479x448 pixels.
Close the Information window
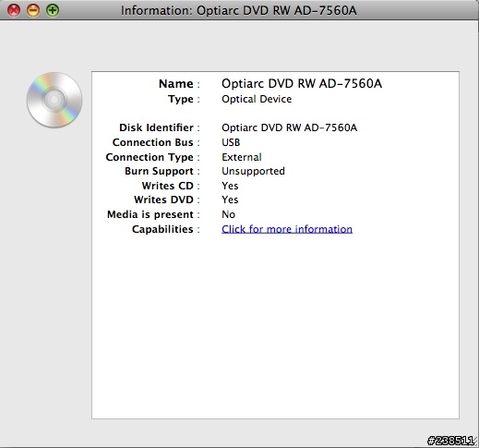pos(14,10)
